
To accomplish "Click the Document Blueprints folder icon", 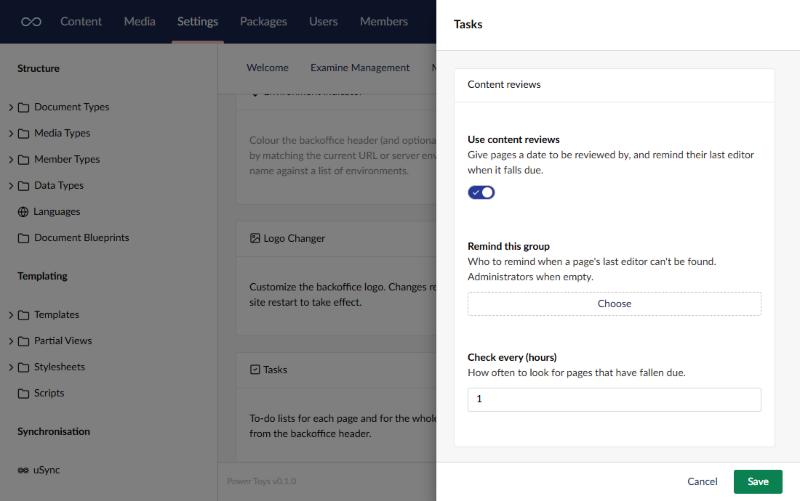I will click(23, 238).
